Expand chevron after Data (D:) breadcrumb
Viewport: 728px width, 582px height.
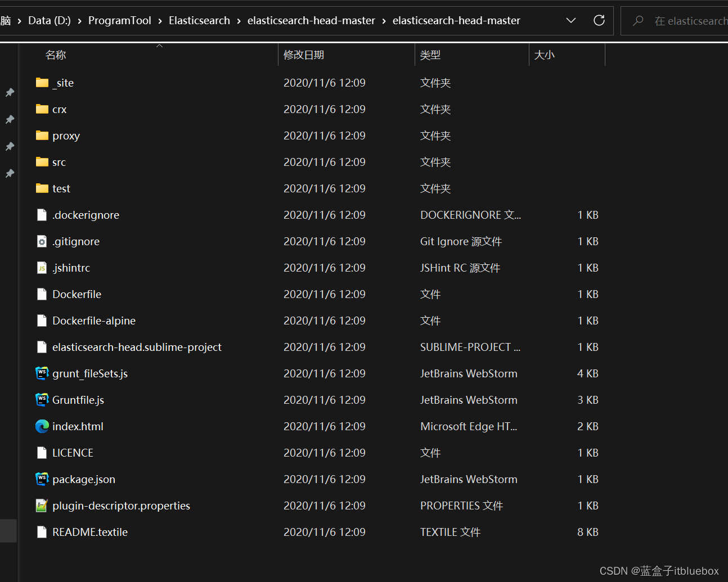point(80,21)
